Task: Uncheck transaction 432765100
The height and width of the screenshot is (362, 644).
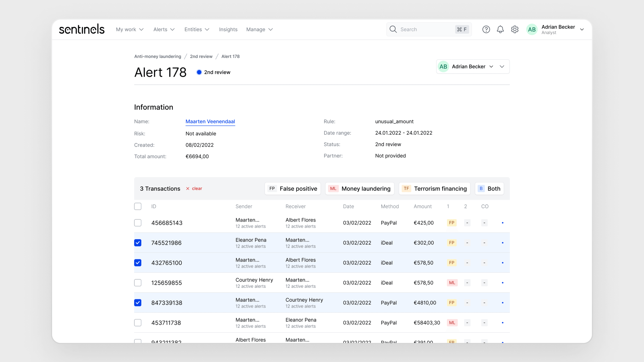Action: pos(138,262)
